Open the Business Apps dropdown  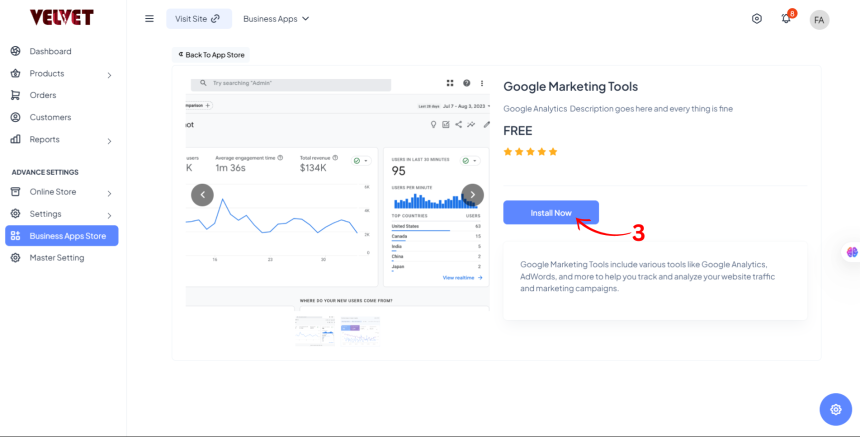click(x=276, y=19)
